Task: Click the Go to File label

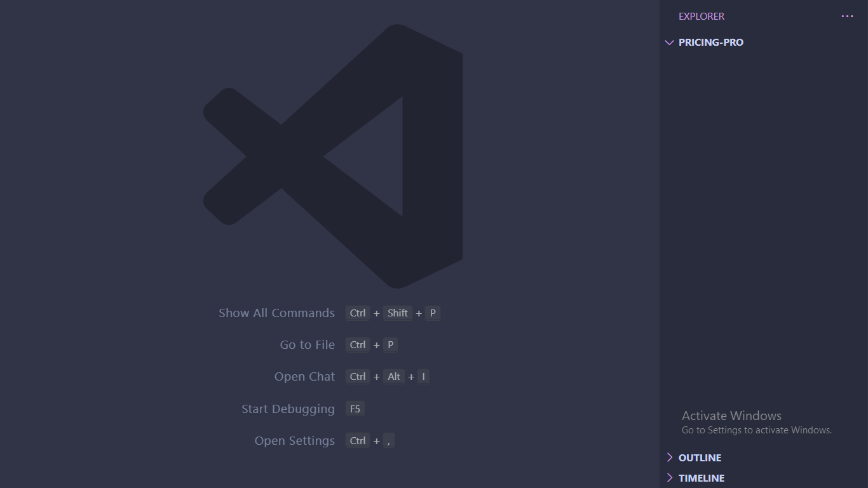Action: click(x=308, y=345)
